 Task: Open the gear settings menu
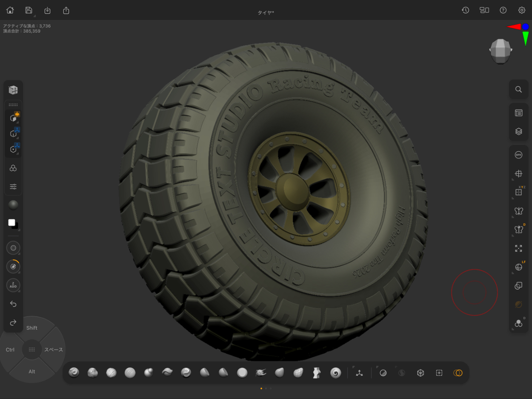521,10
